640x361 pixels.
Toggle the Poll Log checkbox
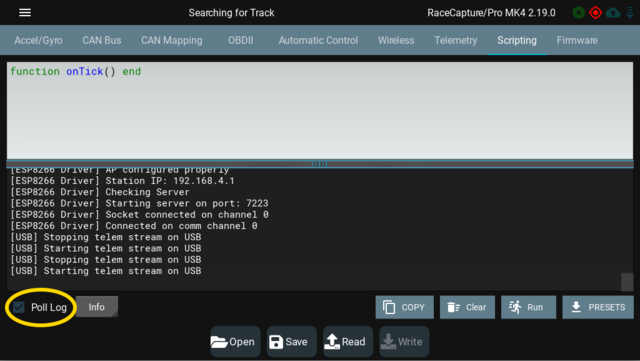(19, 307)
